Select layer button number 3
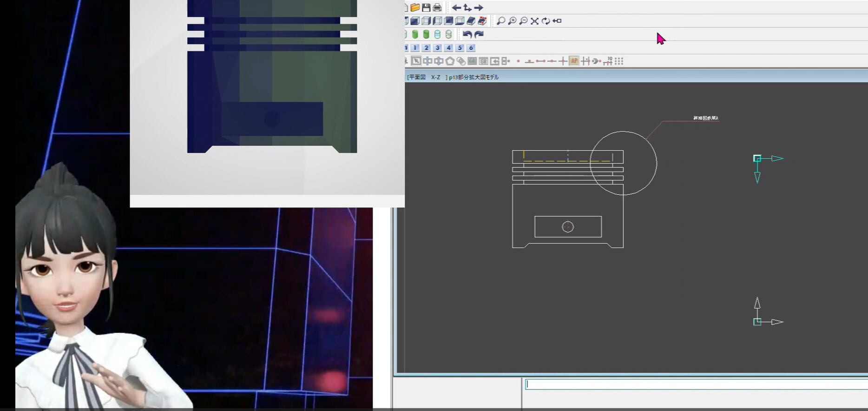The width and height of the screenshot is (868, 411). 437,48
